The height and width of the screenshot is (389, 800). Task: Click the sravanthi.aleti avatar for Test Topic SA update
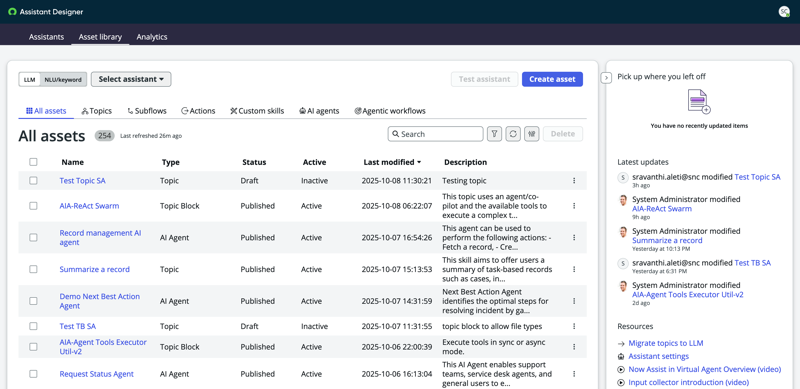[622, 177]
